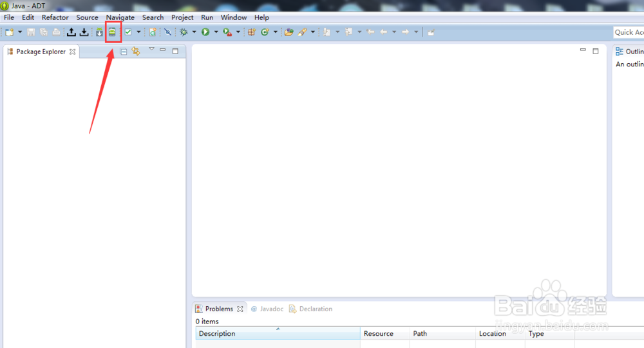Open the Window menu
Image resolution: width=644 pixels, height=348 pixels.
pyautogui.click(x=234, y=17)
